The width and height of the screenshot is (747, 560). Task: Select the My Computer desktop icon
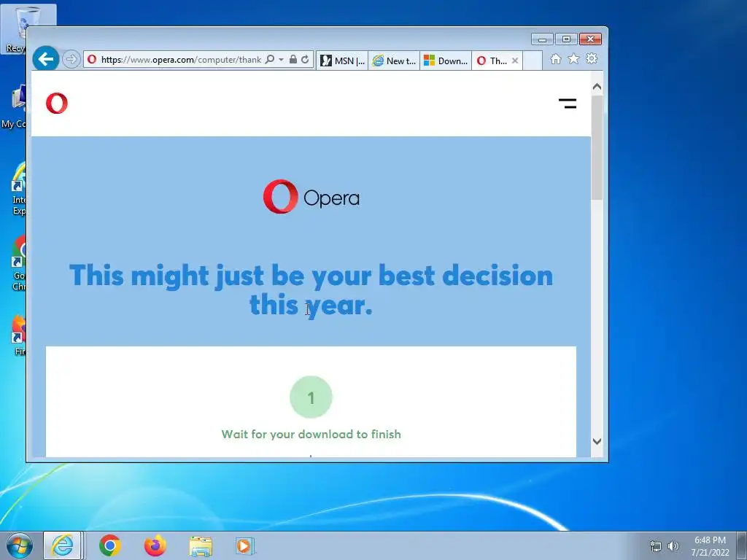14,107
